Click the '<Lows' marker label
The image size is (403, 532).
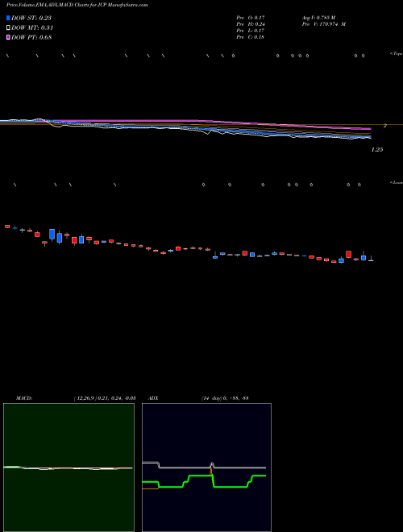pyautogui.click(x=397, y=182)
